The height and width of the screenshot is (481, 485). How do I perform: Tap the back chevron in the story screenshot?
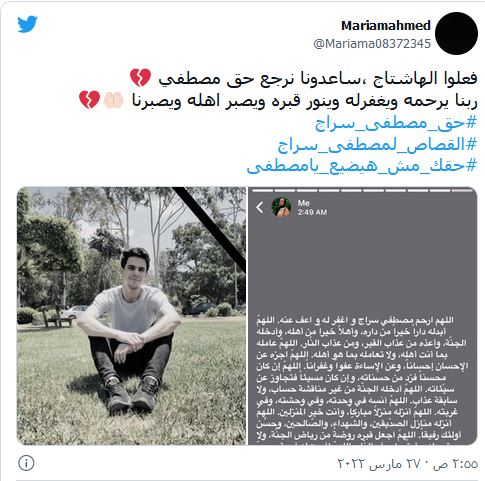pos(260,207)
